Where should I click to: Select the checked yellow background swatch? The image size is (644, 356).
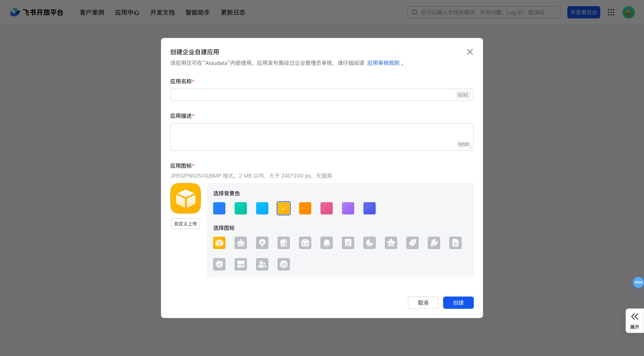click(x=284, y=208)
